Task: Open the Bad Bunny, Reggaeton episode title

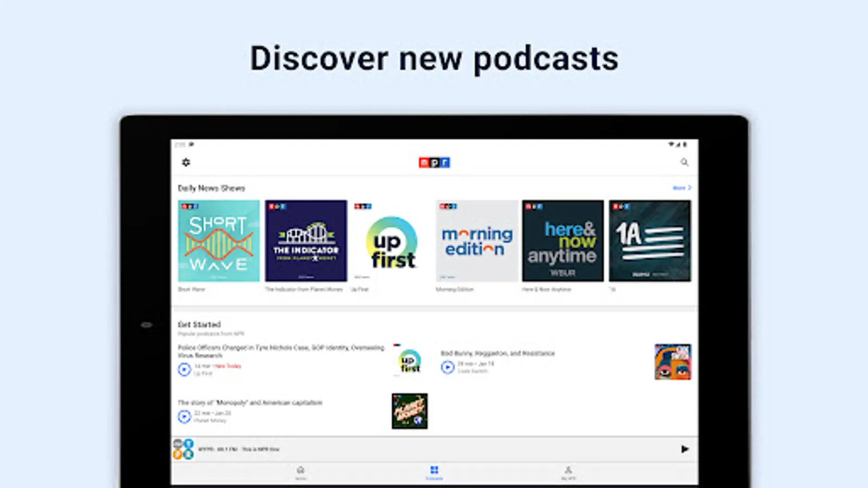Action: (497, 353)
